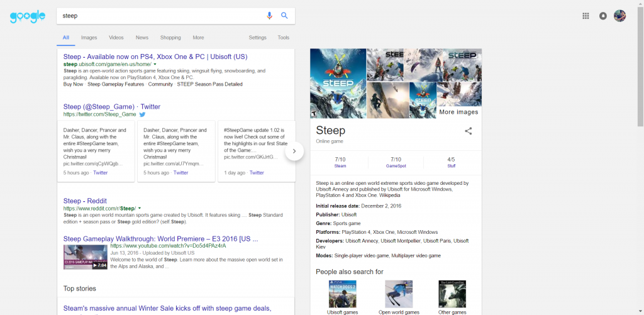The width and height of the screenshot is (644, 315).
Task: Open the More search categories menu
Action: pyautogui.click(x=198, y=37)
